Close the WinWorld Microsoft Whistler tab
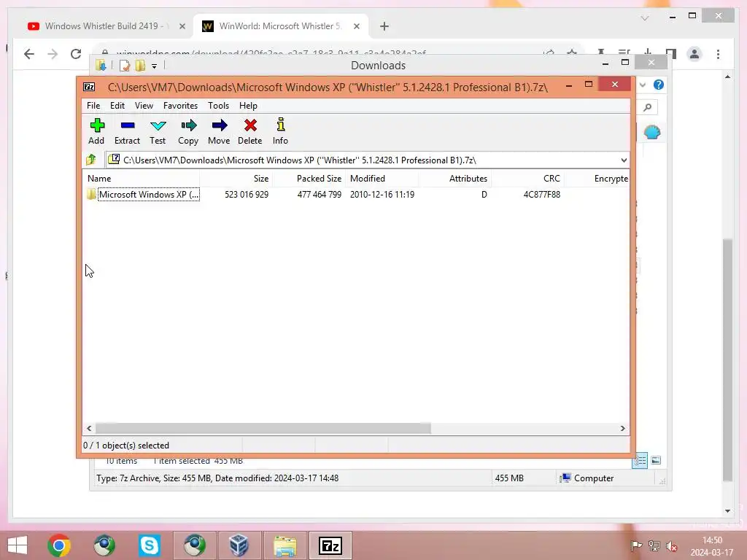The width and height of the screenshot is (747, 560). (356, 26)
